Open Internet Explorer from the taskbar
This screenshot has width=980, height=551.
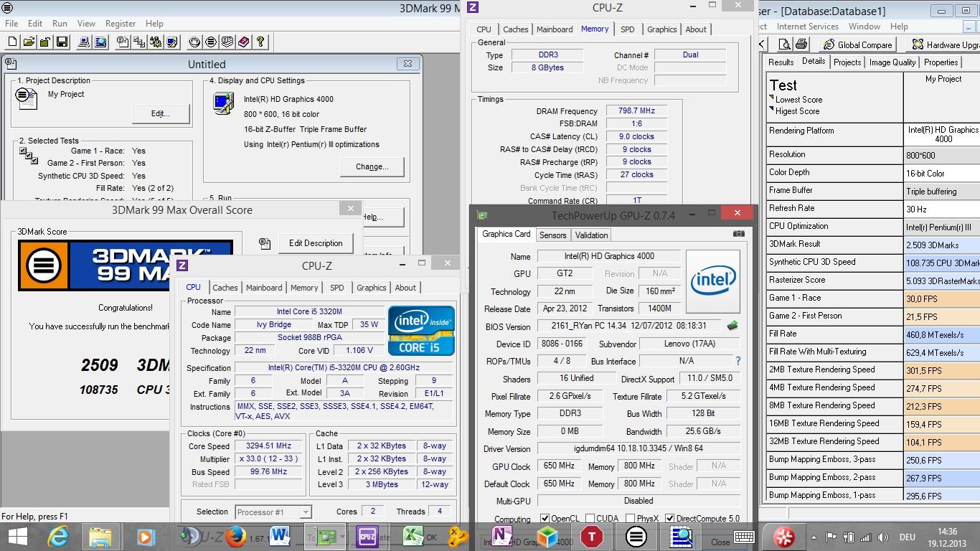pyautogui.click(x=59, y=536)
